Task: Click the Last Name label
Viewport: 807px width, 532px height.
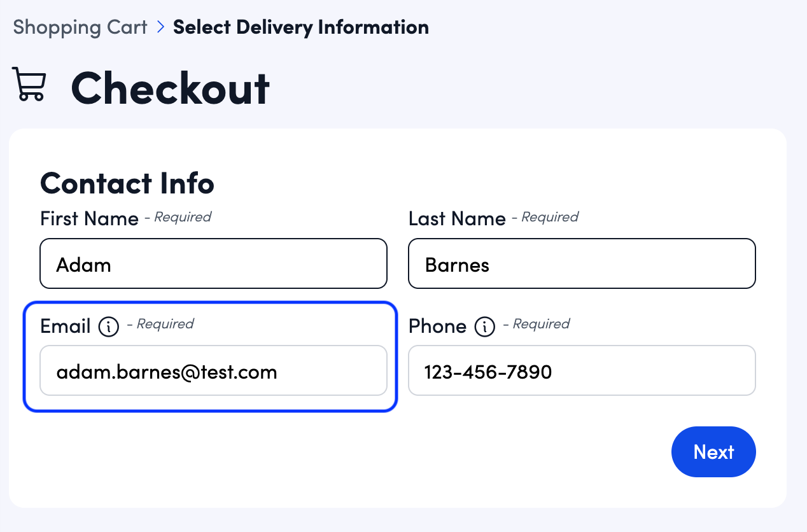Action: pyautogui.click(x=457, y=219)
